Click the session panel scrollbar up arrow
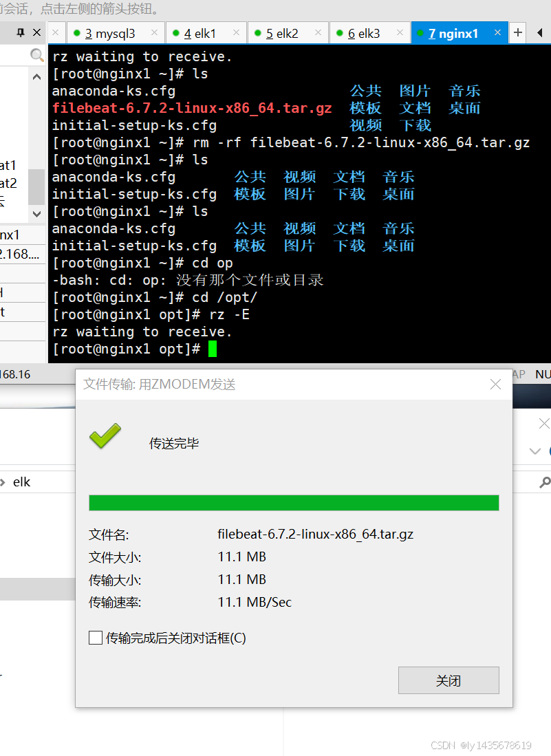551x756 pixels. 36,76
